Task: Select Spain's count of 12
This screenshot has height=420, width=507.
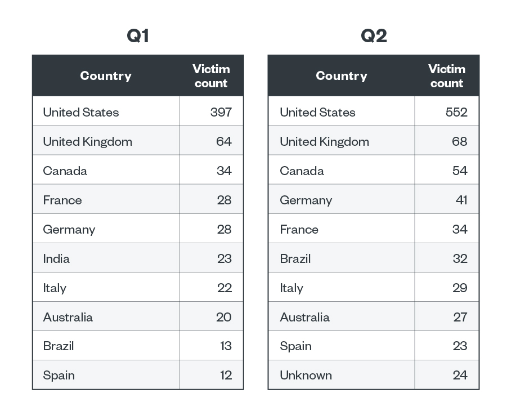Action: click(x=226, y=375)
